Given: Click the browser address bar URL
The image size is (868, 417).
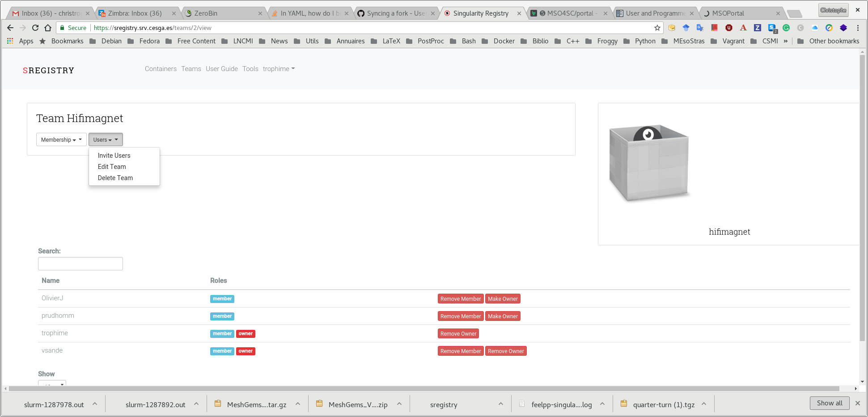Looking at the screenshot, I should coord(152,28).
